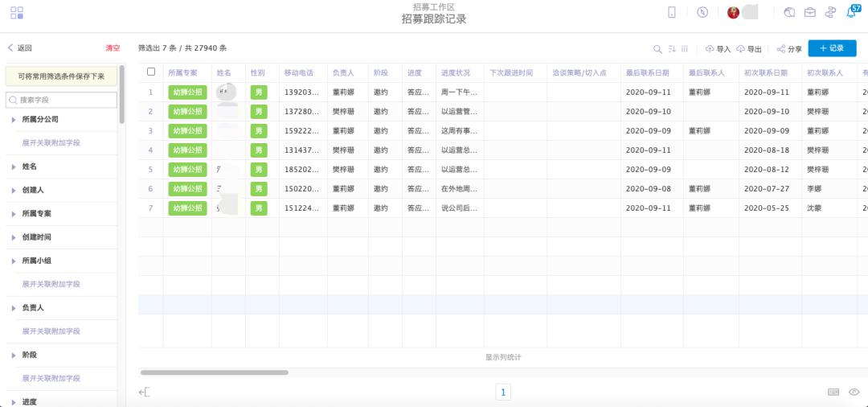868x407 pixels.
Task: Click 说公司后… progress cell in row 7
Action: click(459, 208)
